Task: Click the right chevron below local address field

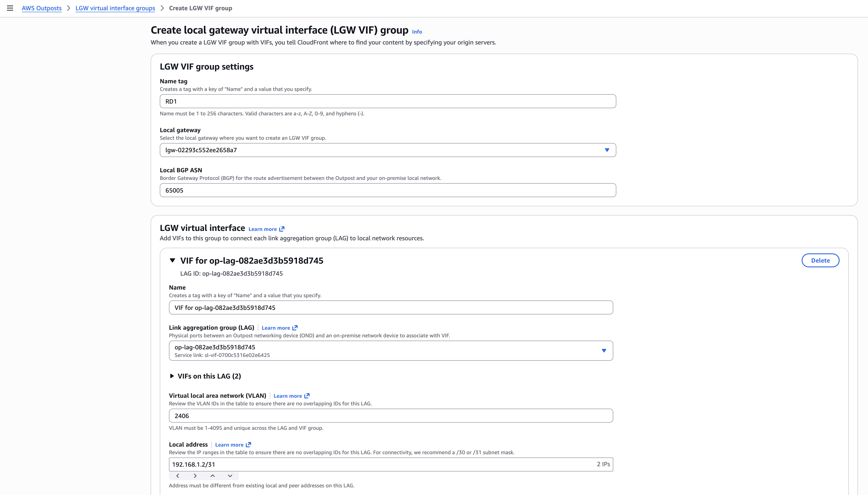Action: [195, 476]
